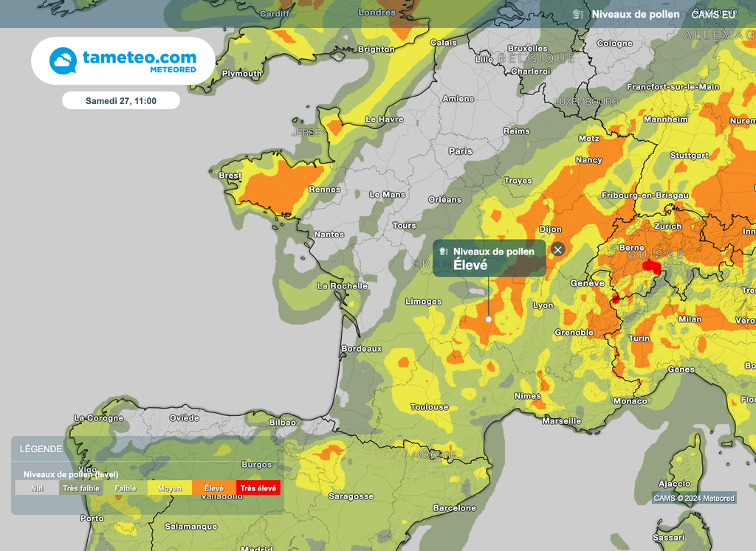Click the Samedi 27, 11:00 date pill

(121, 100)
